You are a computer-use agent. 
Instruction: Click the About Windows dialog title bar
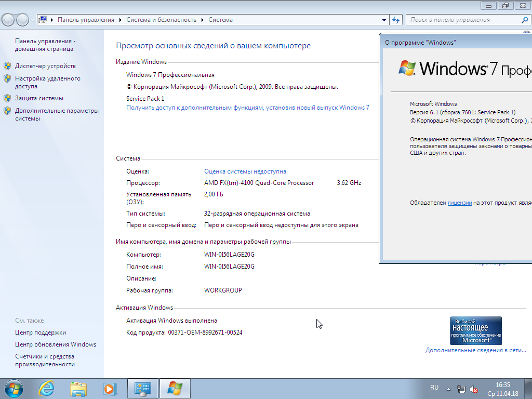(x=455, y=43)
